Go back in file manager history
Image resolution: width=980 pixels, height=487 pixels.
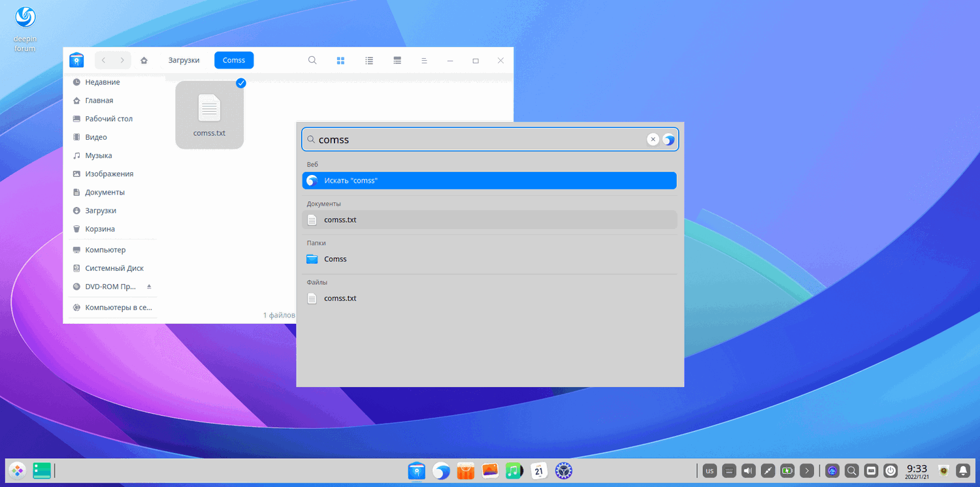tap(103, 60)
